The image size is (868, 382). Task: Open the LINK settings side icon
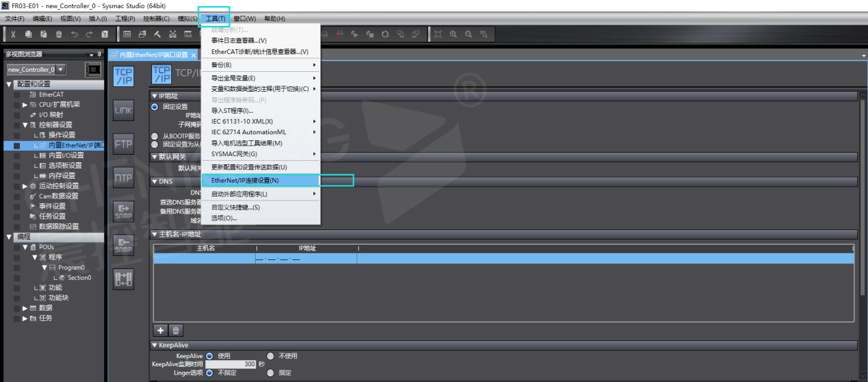point(124,110)
